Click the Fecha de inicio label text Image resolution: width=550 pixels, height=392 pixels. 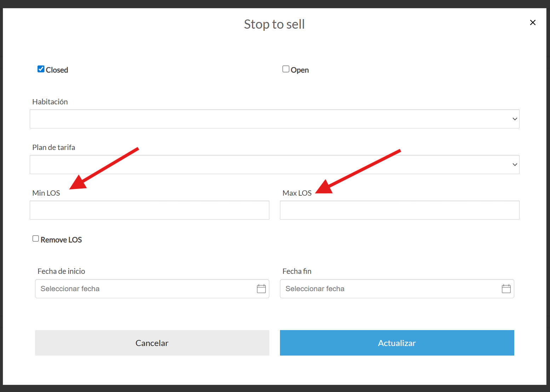pos(61,271)
